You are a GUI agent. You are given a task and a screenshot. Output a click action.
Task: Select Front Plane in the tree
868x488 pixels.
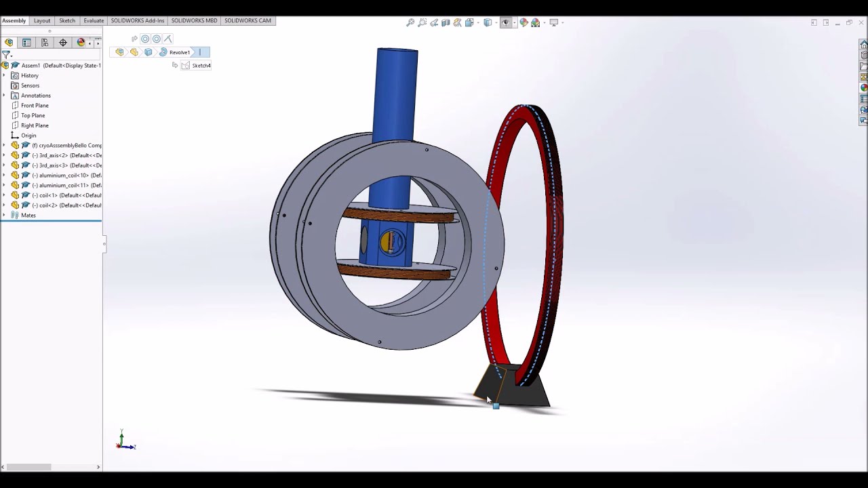pyautogui.click(x=29, y=106)
